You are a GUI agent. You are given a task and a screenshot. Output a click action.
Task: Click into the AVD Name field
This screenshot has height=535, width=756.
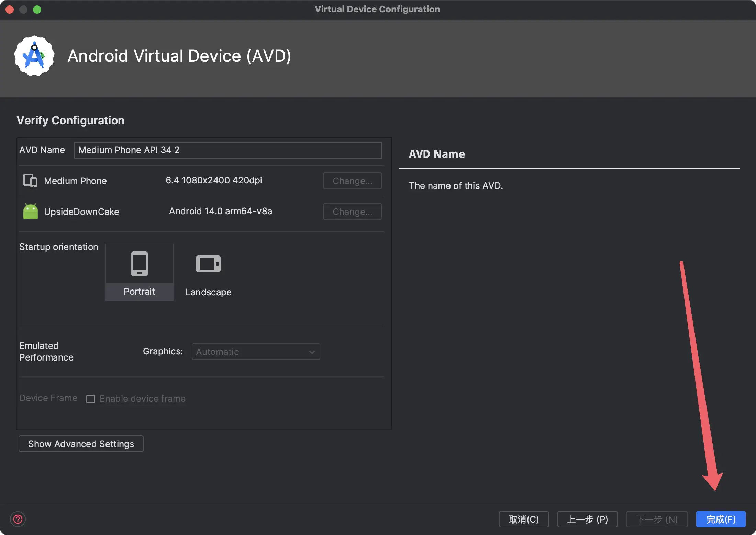(228, 150)
